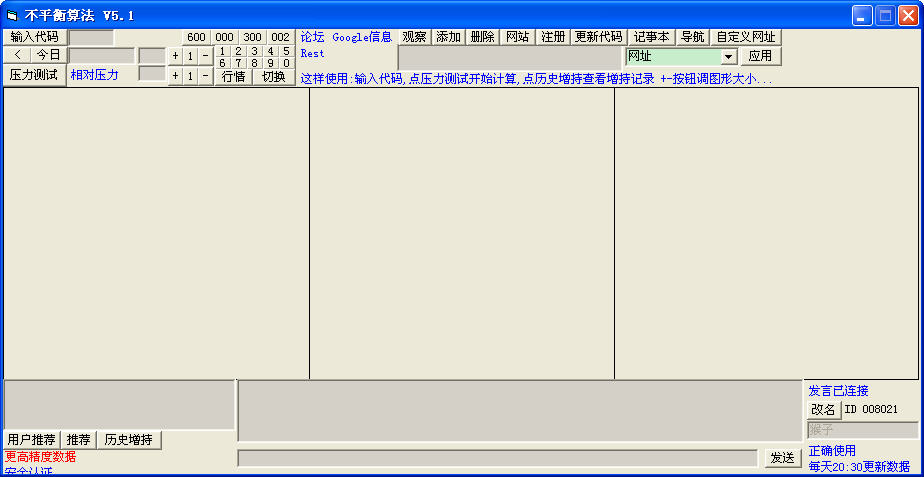
Task: Click the 每天20:30更新数据 text
Action: tap(859, 468)
